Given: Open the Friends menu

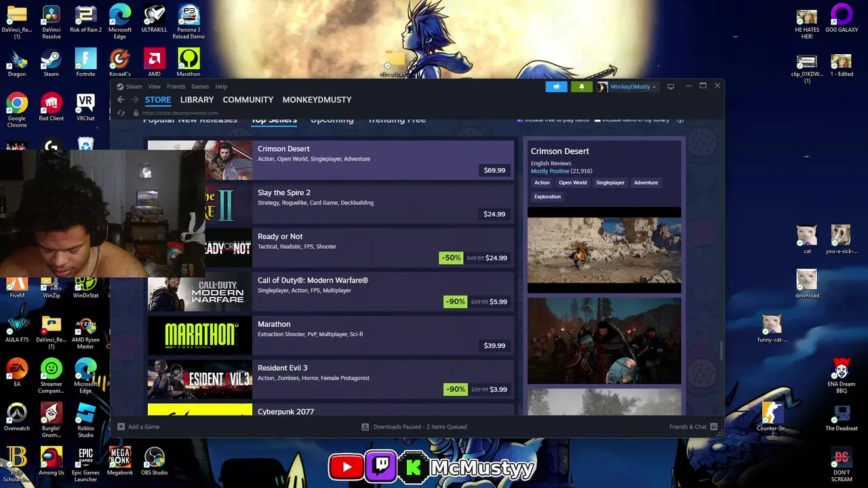Looking at the screenshot, I should [176, 87].
